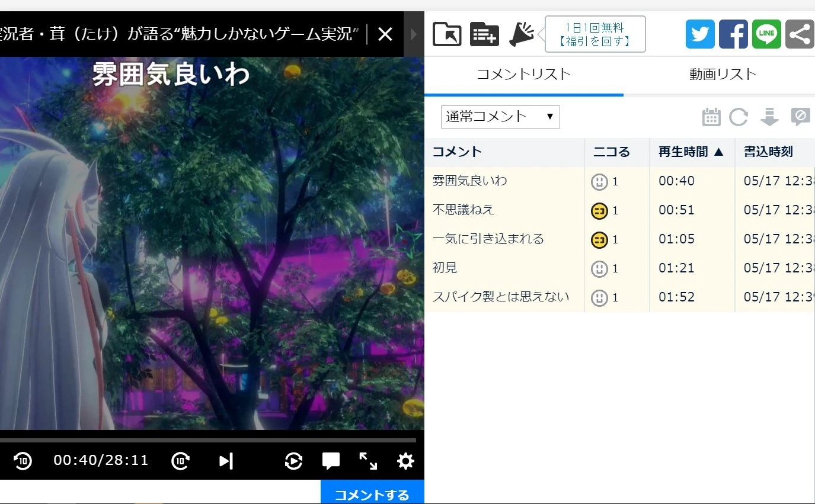This screenshot has width=815, height=504.
Task: Expand the 通常コメント dropdown
Action: [500, 117]
